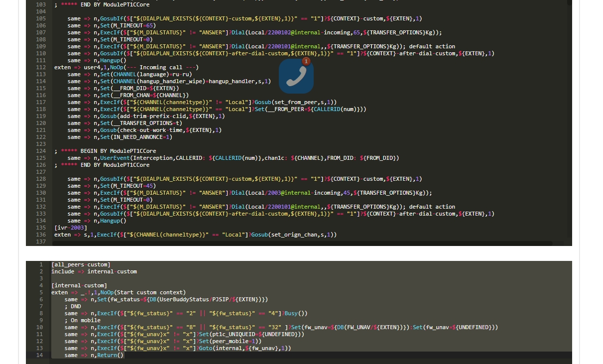The width and height of the screenshot is (603, 364).
Task: Click Set(M_TIMEOUT=65) on line 106
Action: coord(128,25)
